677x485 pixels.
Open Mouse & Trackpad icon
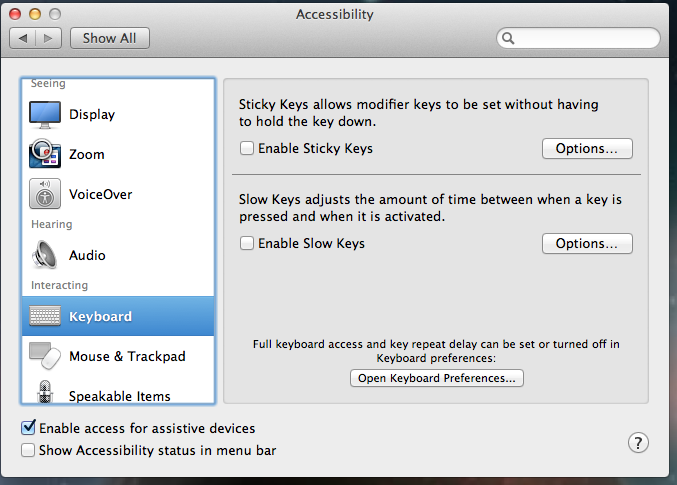[45, 356]
